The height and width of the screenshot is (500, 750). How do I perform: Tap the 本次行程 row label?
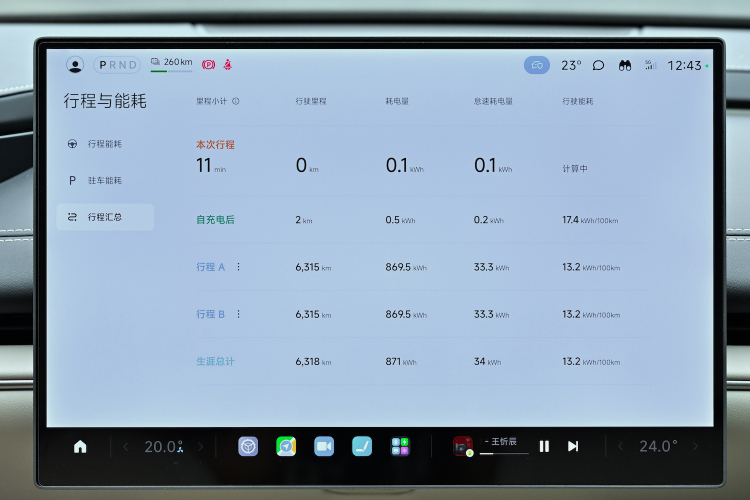(x=215, y=144)
